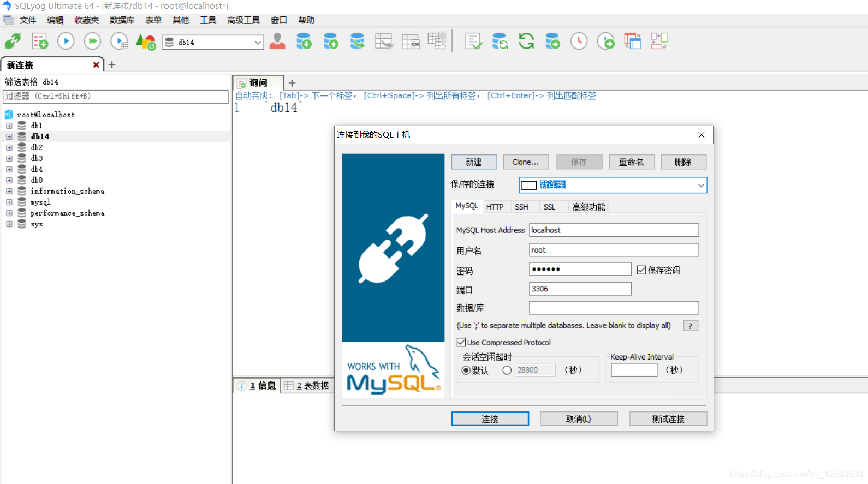The width and height of the screenshot is (868, 484).
Task: Click the execute and edit result icon
Action: pyautogui.click(x=119, y=41)
